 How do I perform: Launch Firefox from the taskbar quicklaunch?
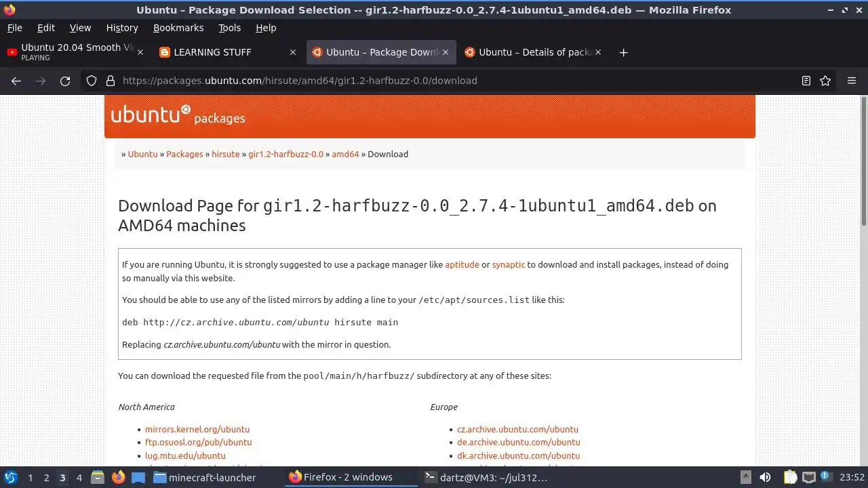(118, 477)
